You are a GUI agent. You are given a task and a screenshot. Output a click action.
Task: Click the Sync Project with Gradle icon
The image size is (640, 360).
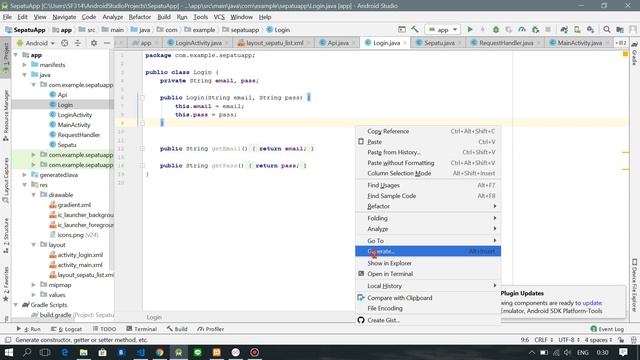click(x=564, y=29)
